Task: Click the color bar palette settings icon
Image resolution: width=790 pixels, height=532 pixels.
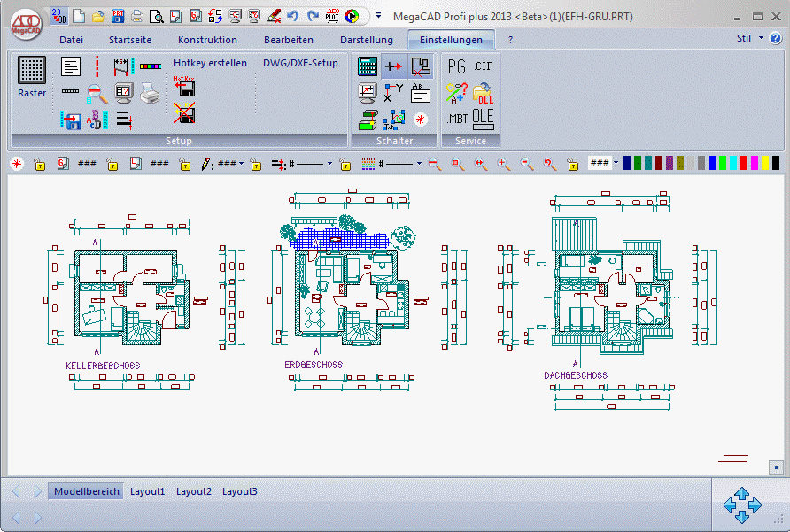Action: coord(151,66)
